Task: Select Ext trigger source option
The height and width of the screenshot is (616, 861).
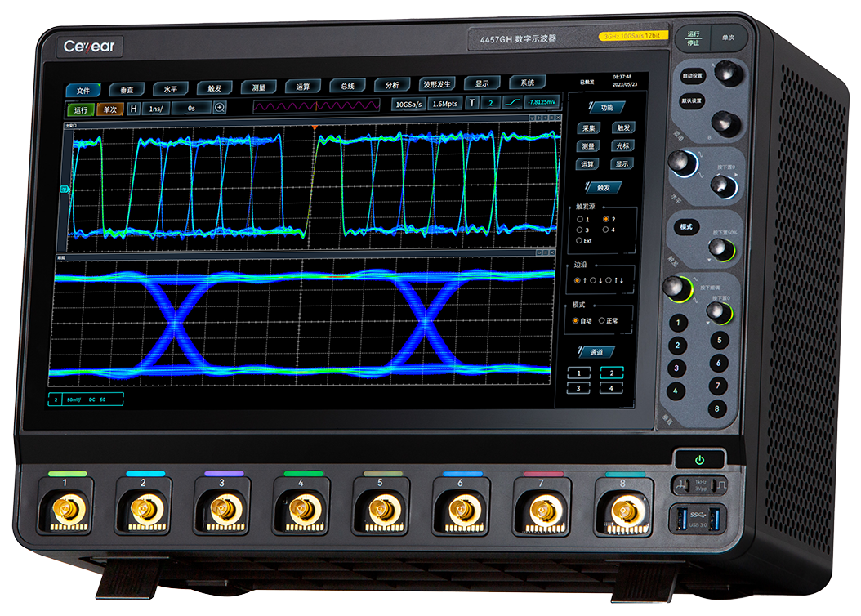Action: coord(579,240)
